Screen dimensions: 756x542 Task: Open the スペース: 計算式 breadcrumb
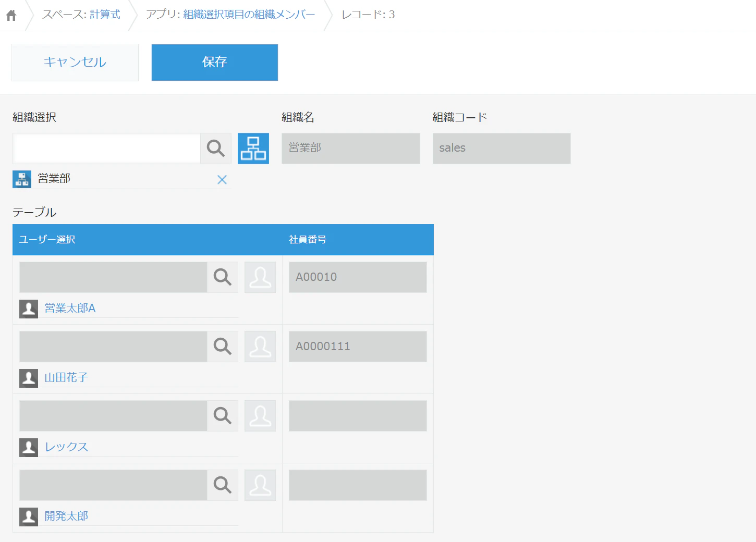click(x=81, y=15)
